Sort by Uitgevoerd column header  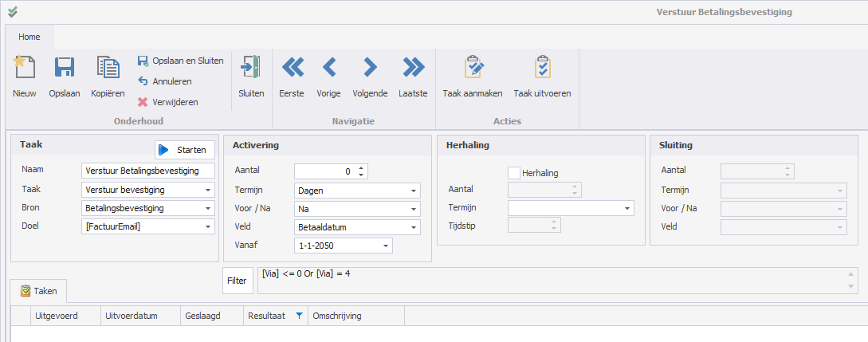(x=66, y=316)
